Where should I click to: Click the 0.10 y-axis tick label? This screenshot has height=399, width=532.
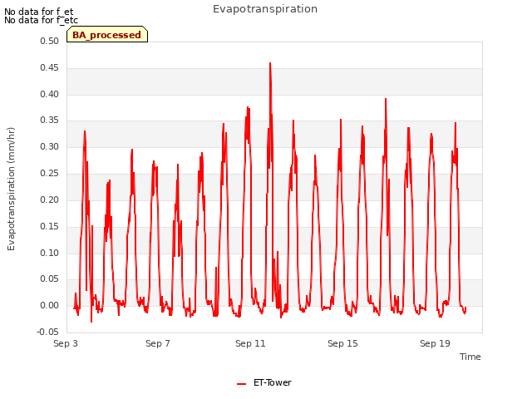click(50, 253)
